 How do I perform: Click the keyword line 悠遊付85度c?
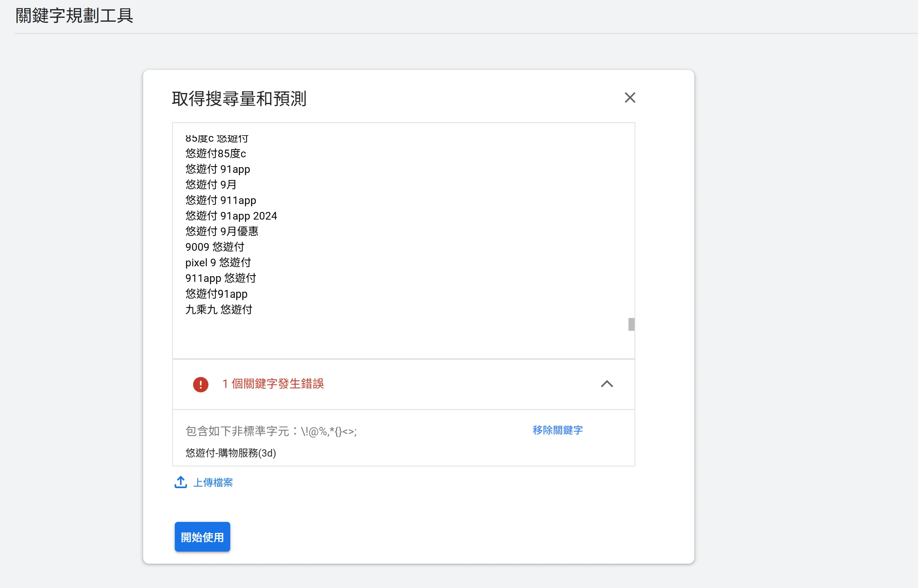[216, 153]
